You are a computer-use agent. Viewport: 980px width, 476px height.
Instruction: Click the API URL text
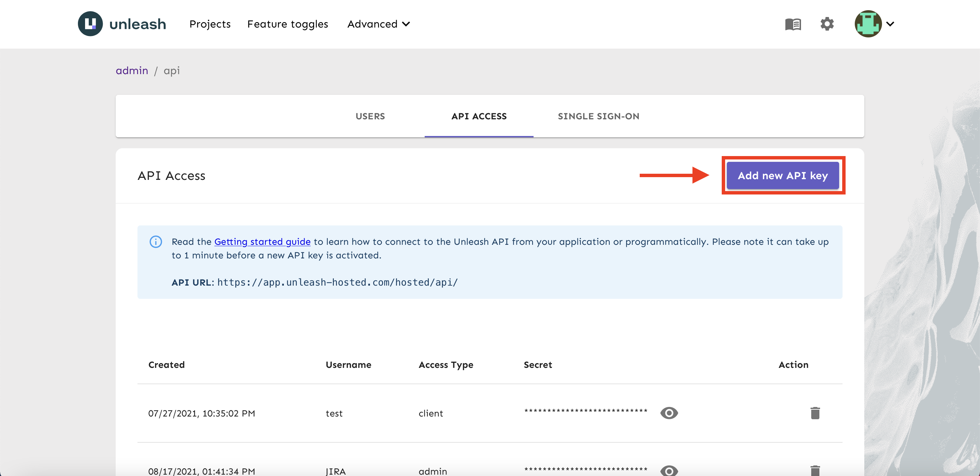(337, 283)
